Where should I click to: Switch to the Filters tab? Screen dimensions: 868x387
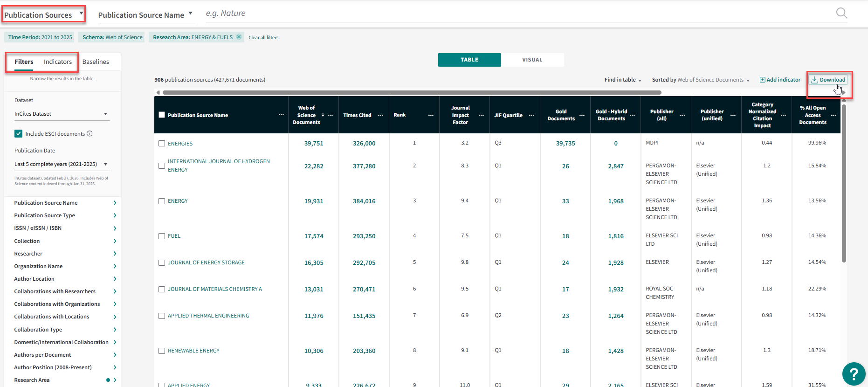(x=24, y=62)
